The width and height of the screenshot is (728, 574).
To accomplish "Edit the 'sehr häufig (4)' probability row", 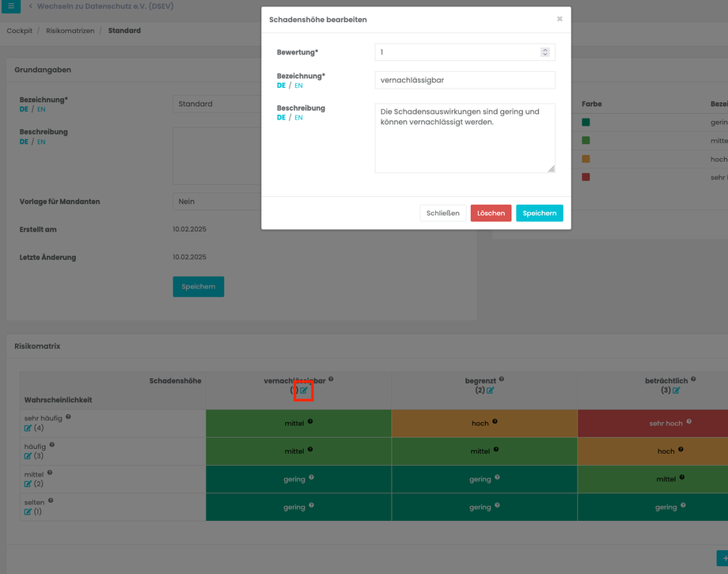I will pos(28,428).
